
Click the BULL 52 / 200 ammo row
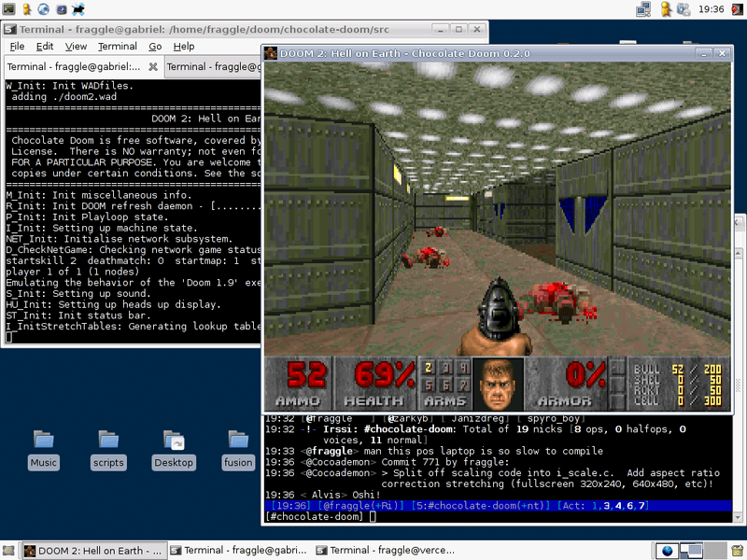[678, 369]
